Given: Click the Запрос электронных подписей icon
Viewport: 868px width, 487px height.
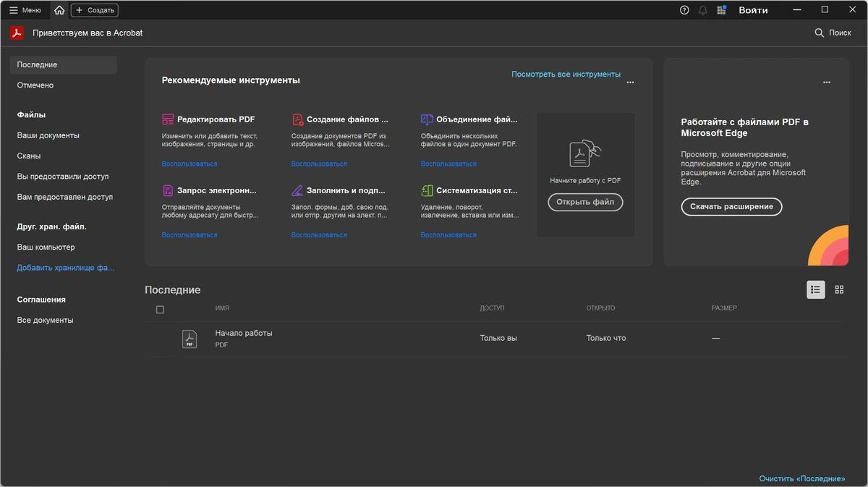Looking at the screenshot, I should (168, 191).
